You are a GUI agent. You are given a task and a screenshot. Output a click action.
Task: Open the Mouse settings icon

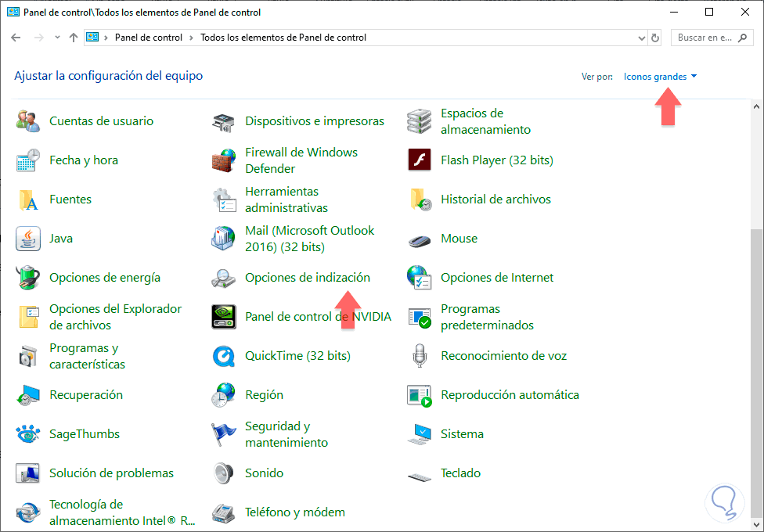point(420,239)
